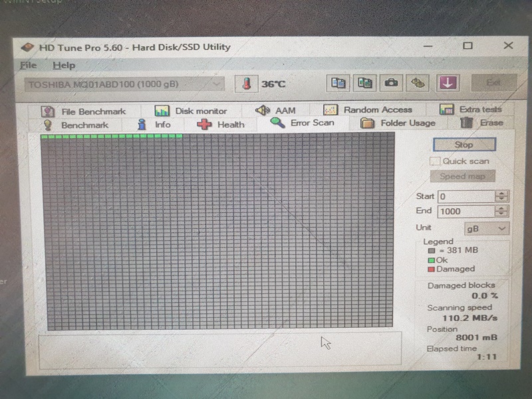Enable the Quick scan checkbox

click(x=435, y=161)
